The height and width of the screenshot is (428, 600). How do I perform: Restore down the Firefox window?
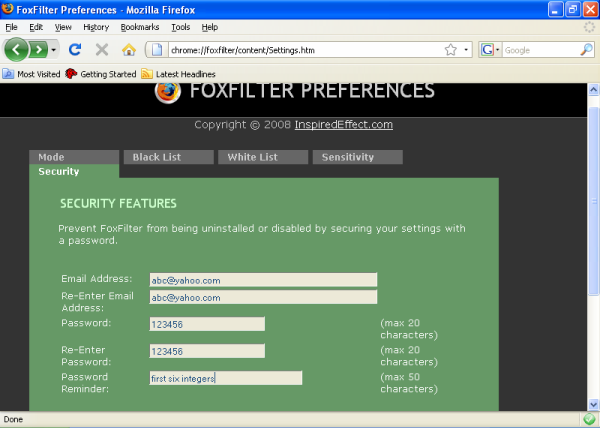573,9
